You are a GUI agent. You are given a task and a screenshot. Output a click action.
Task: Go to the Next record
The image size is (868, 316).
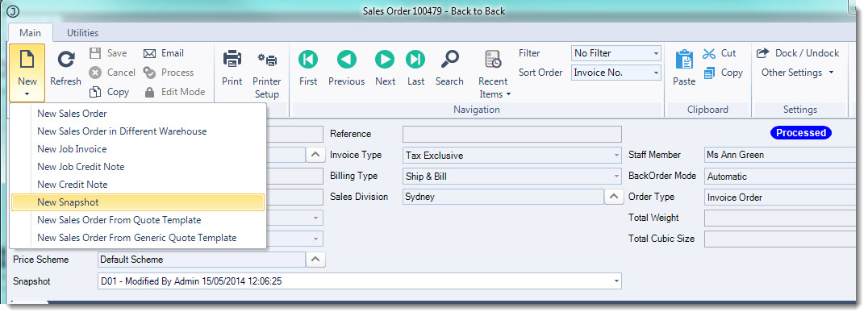click(x=385, y=59)
